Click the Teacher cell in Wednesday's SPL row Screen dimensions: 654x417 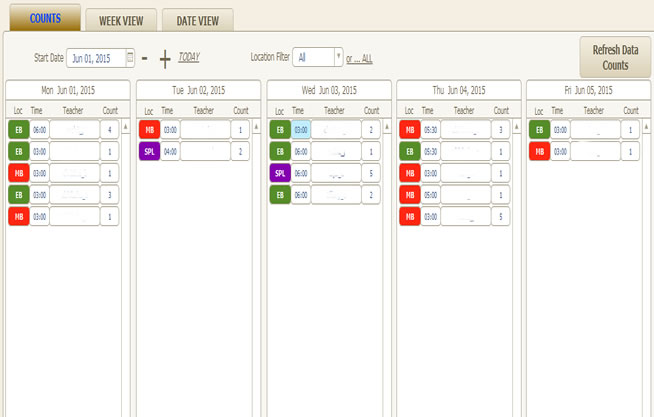click(336, 173)
